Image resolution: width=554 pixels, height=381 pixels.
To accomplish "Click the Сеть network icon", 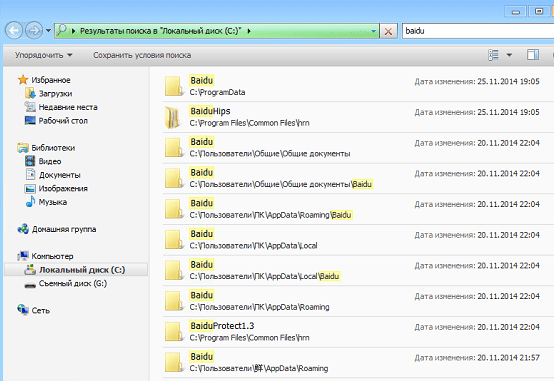I will coord(23,310).
